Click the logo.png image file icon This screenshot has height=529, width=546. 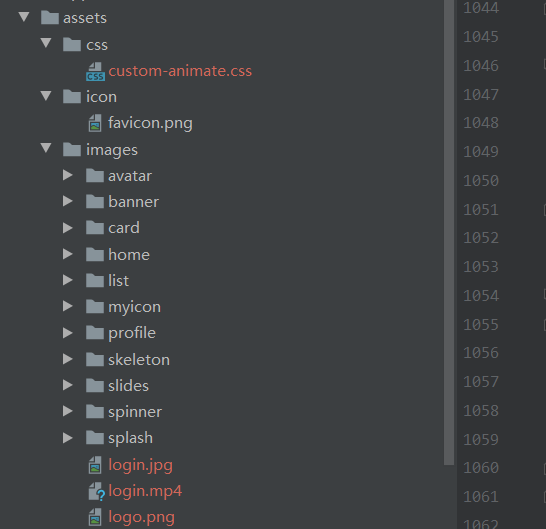95,517
